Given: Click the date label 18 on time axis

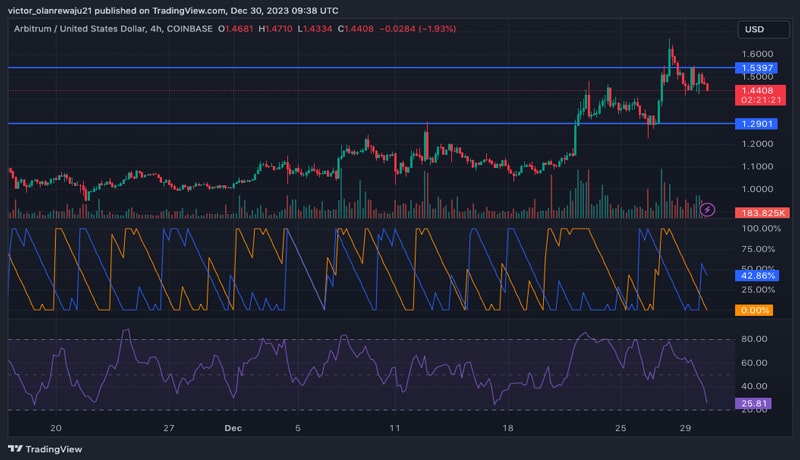Looking at the screenshot, I should (x=508, y=428).
